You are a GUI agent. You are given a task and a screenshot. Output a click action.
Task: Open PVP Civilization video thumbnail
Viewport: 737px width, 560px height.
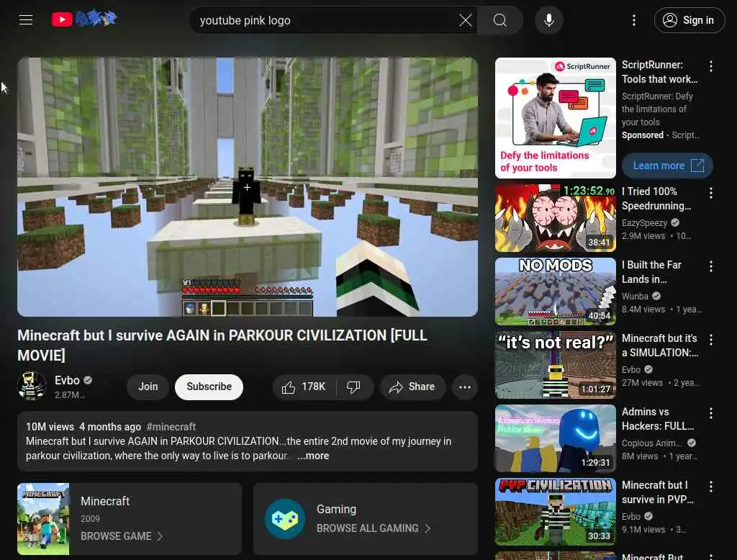point(555,512)
